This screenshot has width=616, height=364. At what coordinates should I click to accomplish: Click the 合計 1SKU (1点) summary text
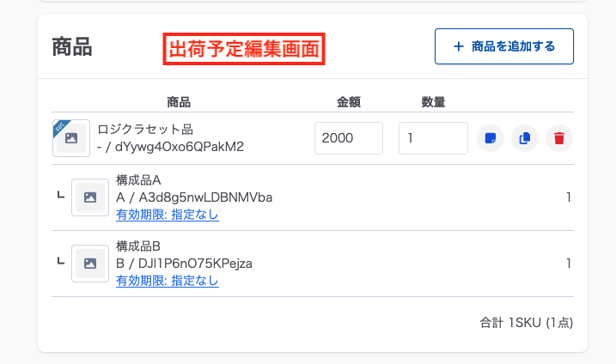point(526,323)
